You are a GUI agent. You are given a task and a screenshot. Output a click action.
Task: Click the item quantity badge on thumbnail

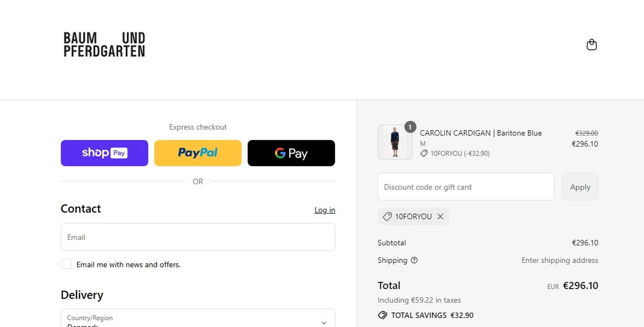[410, 127]
